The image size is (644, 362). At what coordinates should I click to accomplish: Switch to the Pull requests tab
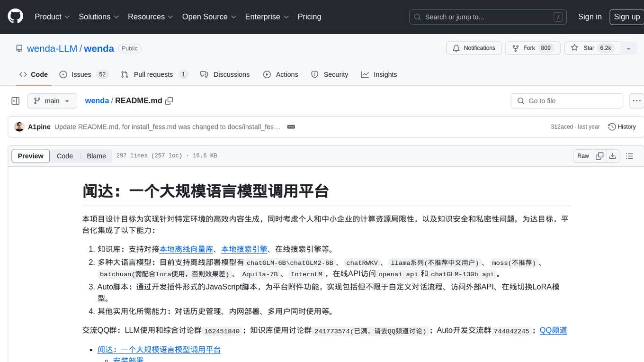coord(154,74)
